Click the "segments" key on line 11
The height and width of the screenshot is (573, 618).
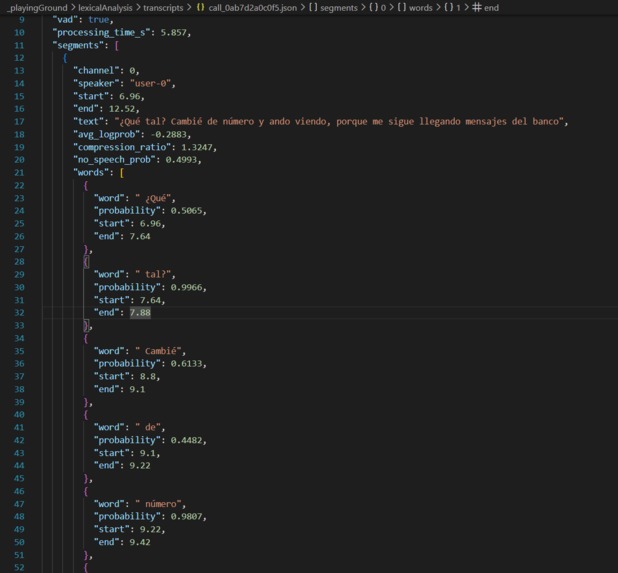click(x=78, y=45)
